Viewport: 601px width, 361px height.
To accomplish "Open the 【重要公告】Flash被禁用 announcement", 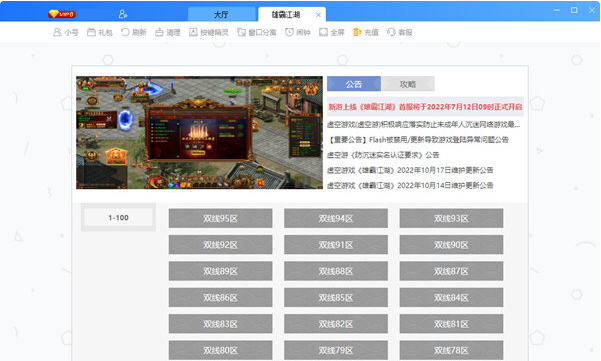I will [418, 139].
